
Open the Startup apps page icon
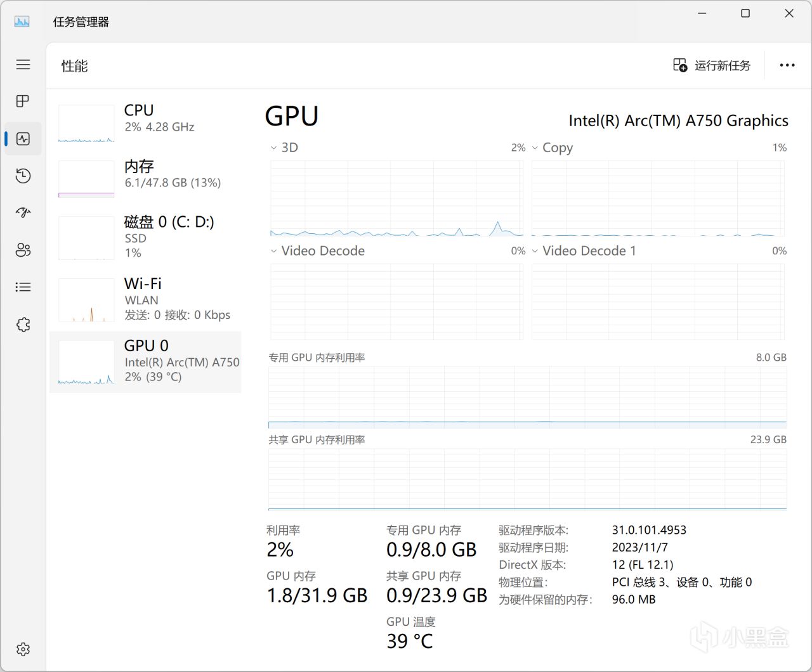click(x=23, y=213)
